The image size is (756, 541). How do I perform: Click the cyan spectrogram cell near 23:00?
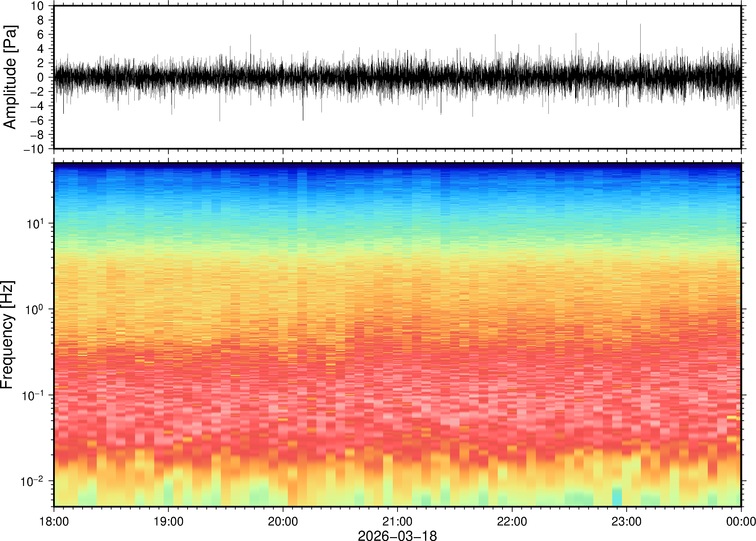617,500
